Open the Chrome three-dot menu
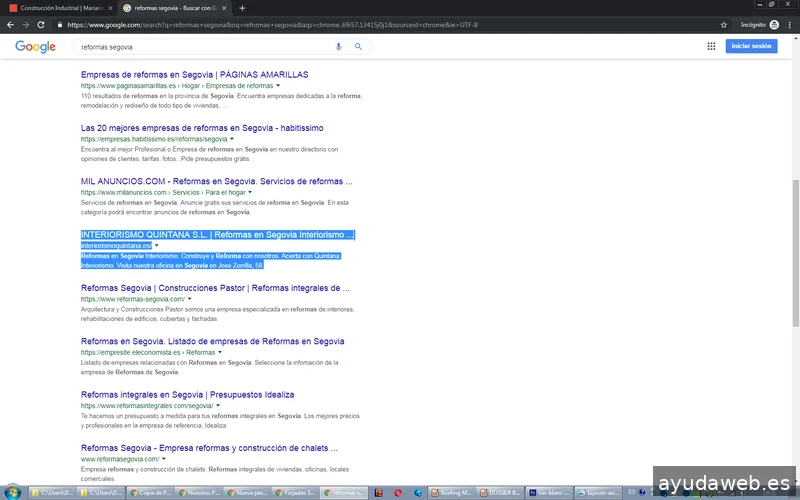This screenshot has width=800, height=500. 790,24
